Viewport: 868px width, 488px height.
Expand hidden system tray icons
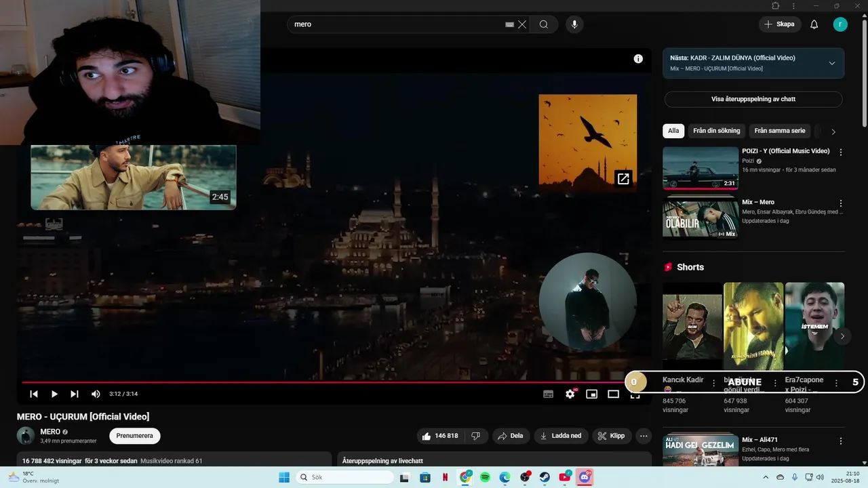coord(766,477)
